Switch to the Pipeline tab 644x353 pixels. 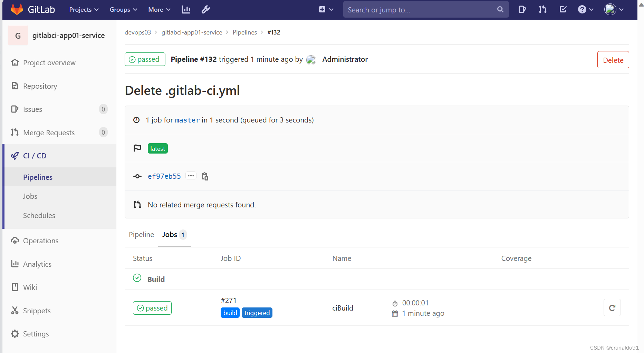[x=141, y=235]
